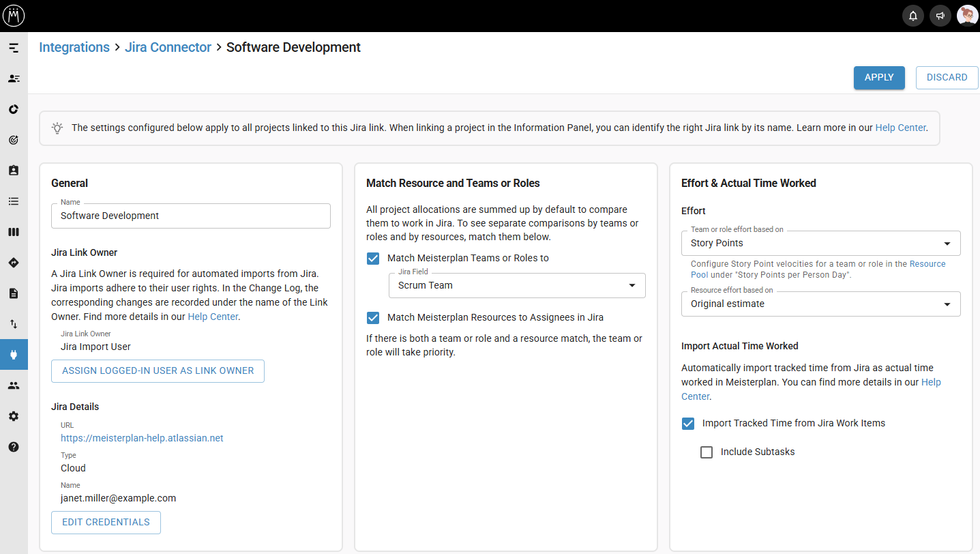The height and width of the screenshot is (554, 980).
Task: Go to Integrations breadcrumb
Action: pyautogui.click(x=74, y=47)
